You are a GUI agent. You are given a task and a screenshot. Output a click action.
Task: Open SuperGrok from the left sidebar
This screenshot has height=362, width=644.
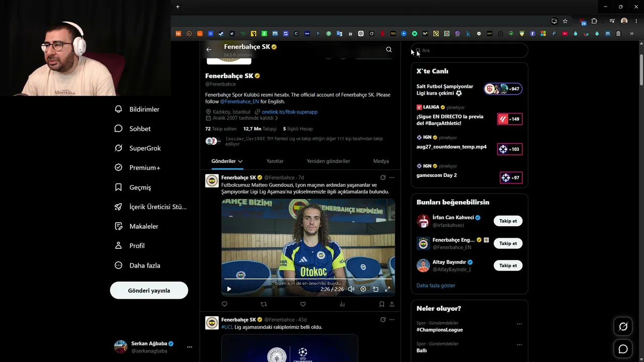(x=138, y=148)
